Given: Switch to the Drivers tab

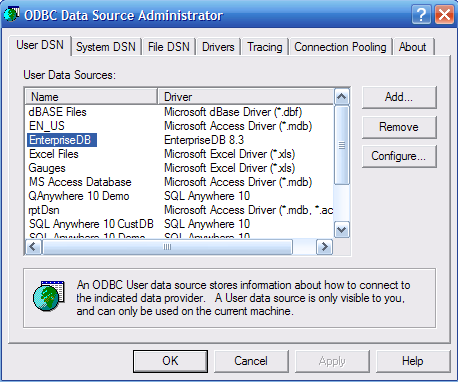Looking at the screenshot, I should click(218, 47).
